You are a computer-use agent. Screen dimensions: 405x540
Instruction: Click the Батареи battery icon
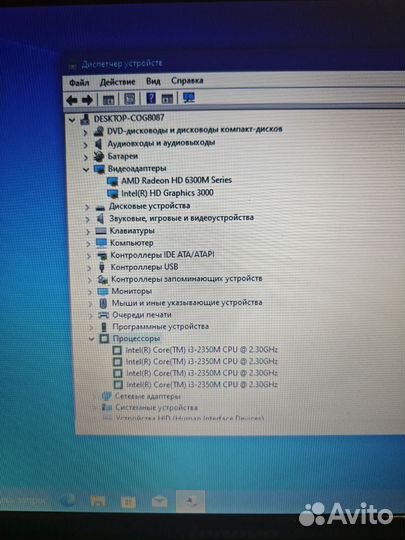(98, 156)
